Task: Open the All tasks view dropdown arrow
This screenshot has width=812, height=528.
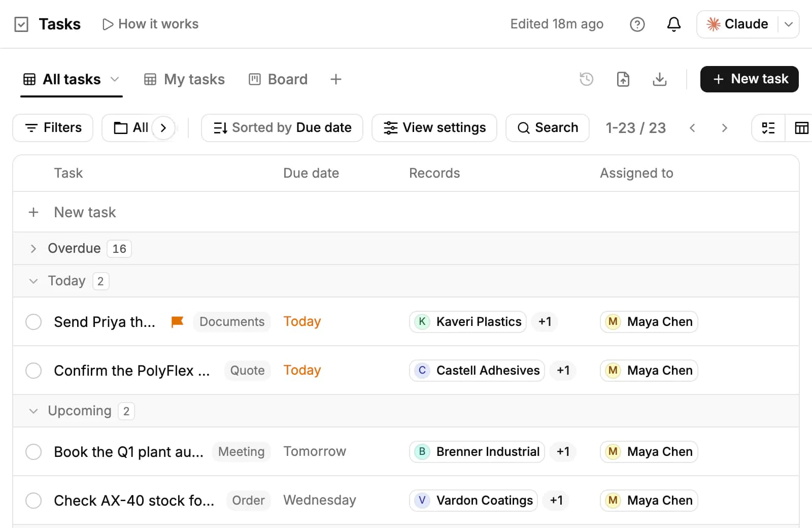Action: (x=115, y=79)
